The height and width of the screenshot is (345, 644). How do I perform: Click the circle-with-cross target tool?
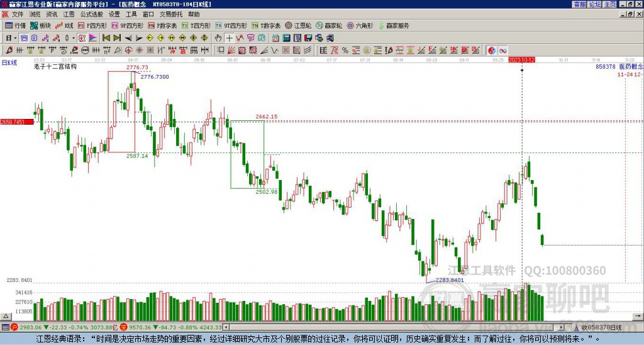coord(128,50)
